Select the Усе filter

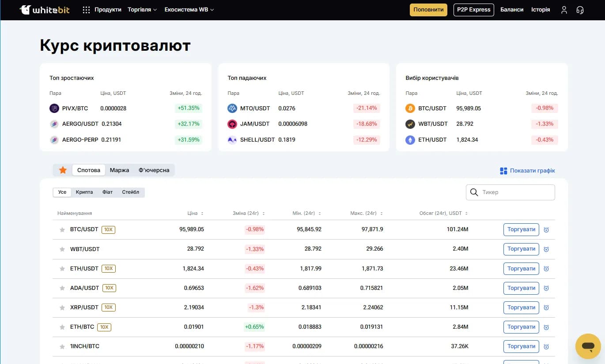pos(62,192)
